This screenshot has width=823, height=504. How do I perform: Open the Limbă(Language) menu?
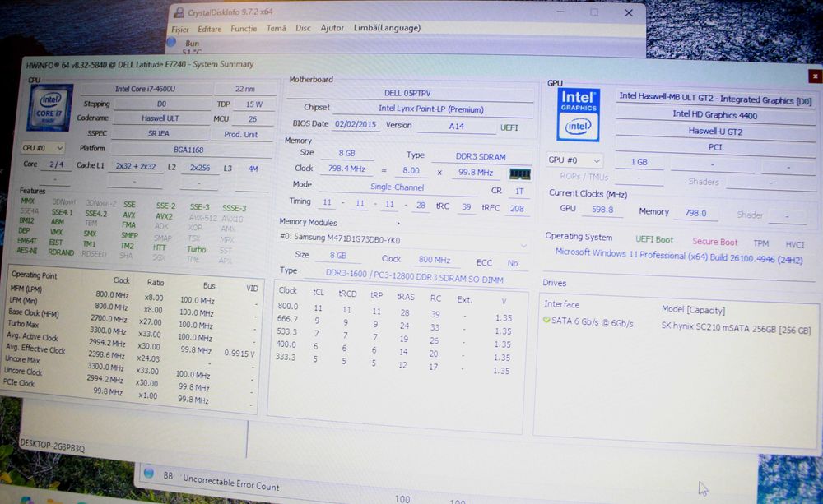pos(387,28)
